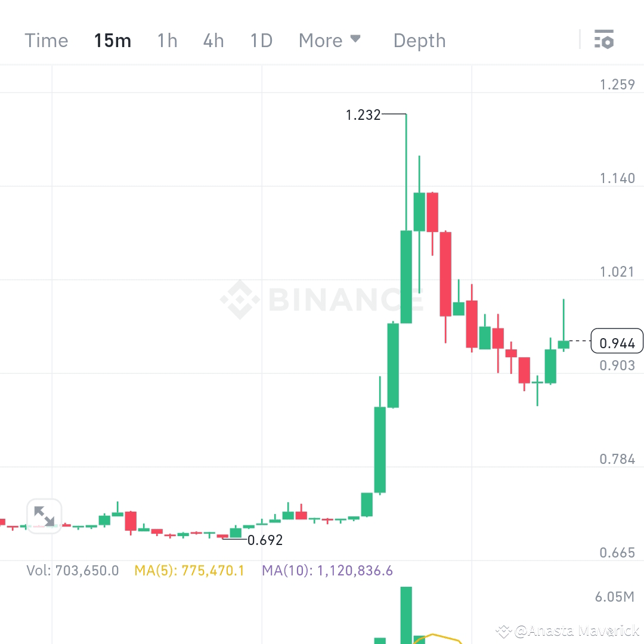Viewport: 644px width, 644px height.
Task: Click the Vol: 703,650.0 volume label
Action: 72,570
